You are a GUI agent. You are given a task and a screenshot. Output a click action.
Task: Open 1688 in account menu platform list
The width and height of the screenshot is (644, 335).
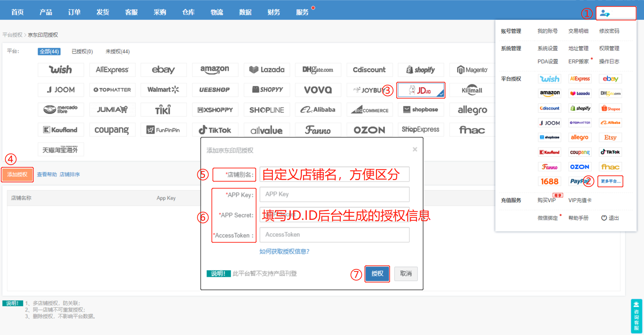tap(550, 181)
